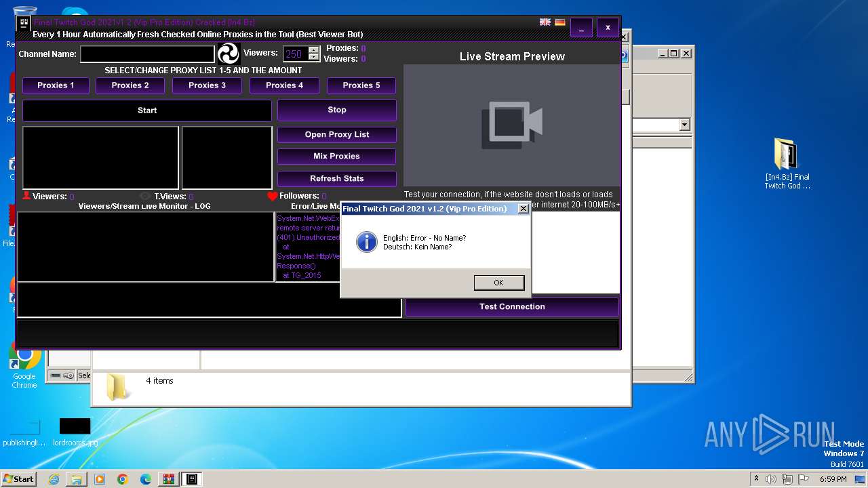
Task: Show hidden system tray icons
Action: pos(756,479)
